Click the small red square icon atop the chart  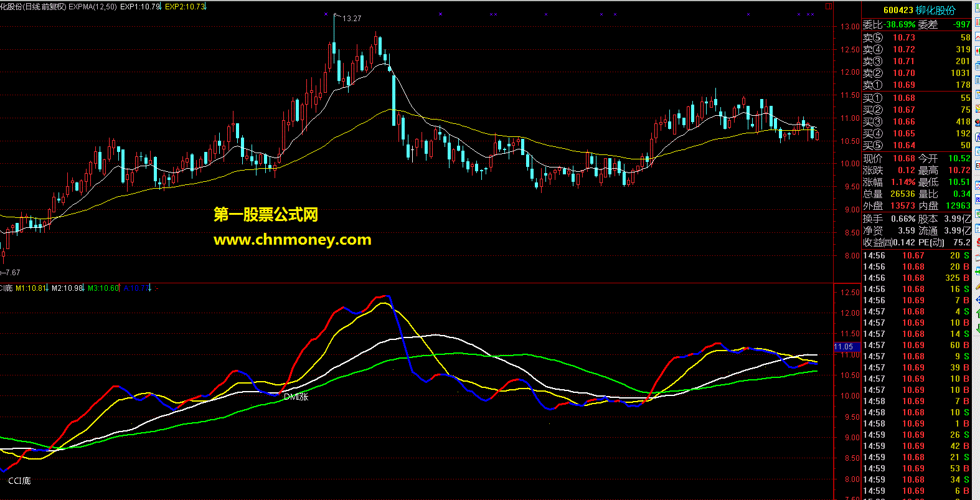pos(829,6)
